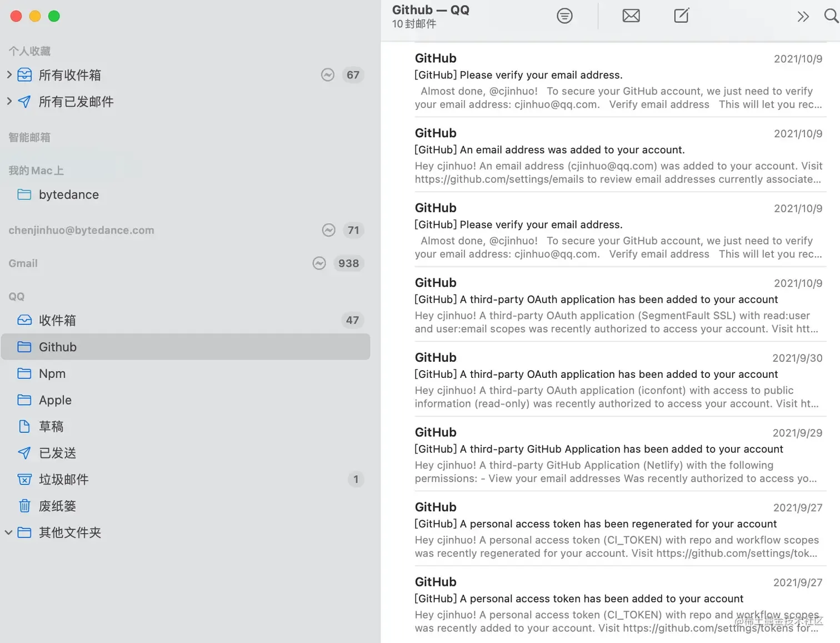This screenshot has width=840, height=643.
Task: Show more toolbar items with double chevron
Action: coord(803,17)
